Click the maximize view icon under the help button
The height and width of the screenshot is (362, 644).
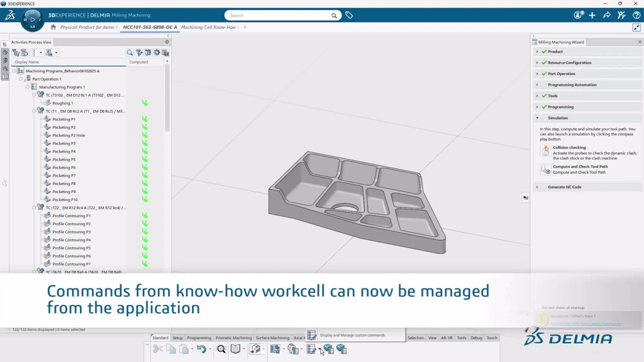pos(636,27)
